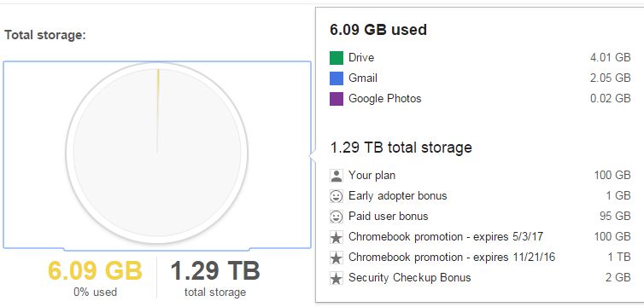Click the star icon for the 5/3/17 promotion
This screenshot has height=307, width=644.
point(336,237)
